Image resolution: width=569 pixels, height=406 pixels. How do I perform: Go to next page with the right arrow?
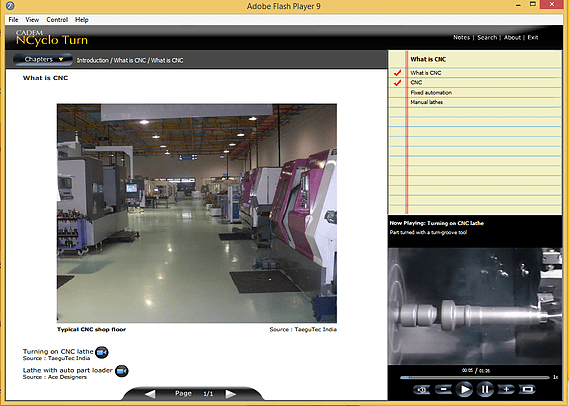coord(230,394)
